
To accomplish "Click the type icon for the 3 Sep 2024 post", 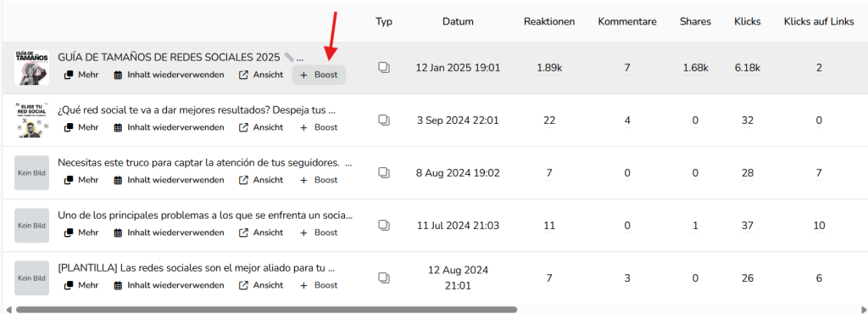I will point(384,121).
